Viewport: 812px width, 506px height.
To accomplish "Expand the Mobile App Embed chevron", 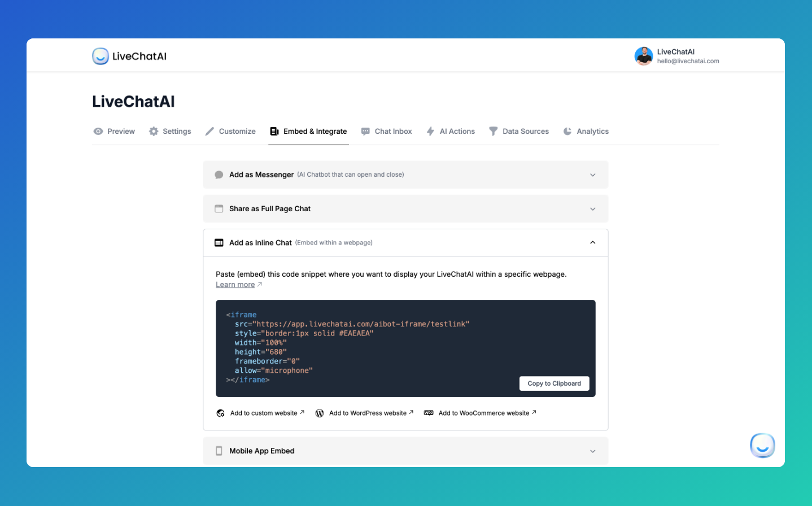I will pos(593,451).
